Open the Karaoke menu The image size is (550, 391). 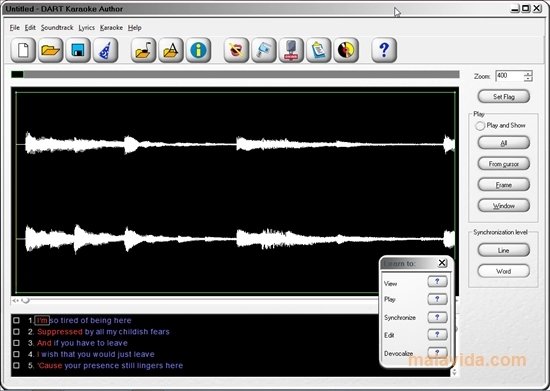pyautogui.click(x=111, y=27)
